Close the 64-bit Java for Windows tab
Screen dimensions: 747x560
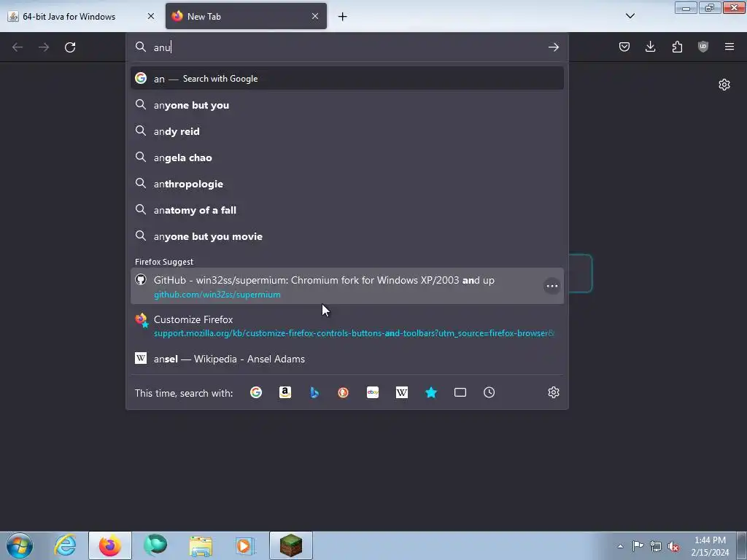point(151,16)
